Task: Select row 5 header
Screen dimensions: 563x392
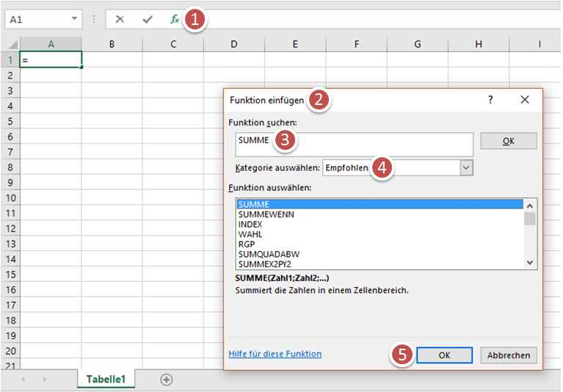Action: 10,121
